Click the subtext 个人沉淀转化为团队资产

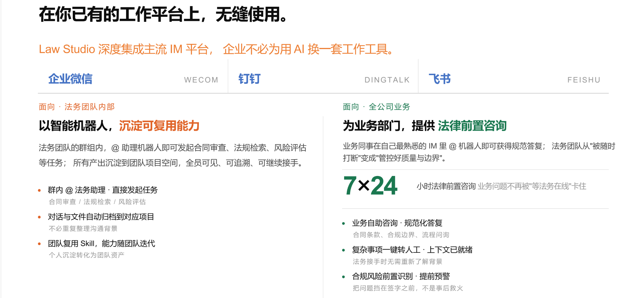coord(87,255)
